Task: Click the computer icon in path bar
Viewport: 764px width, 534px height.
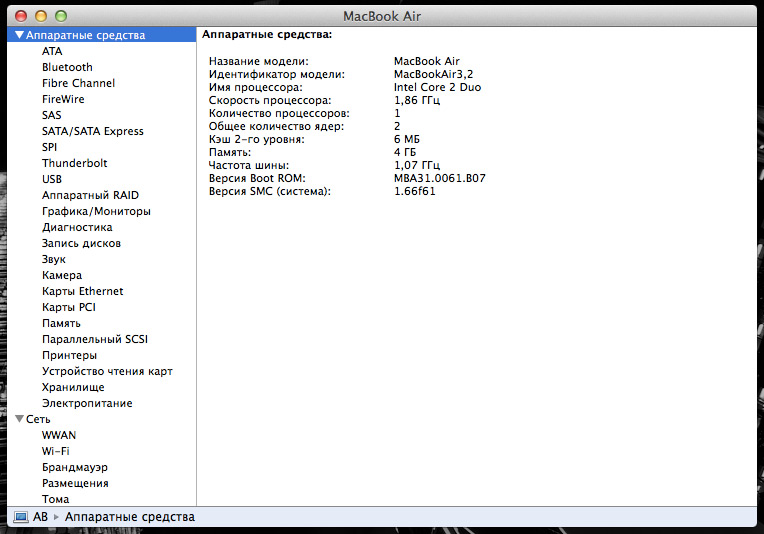Action: 20,517
